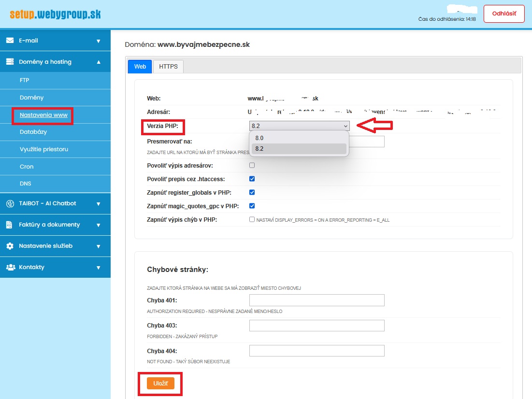Click the Chyba 404 input field
Screen dimensions: 532x399
(316, 351)
